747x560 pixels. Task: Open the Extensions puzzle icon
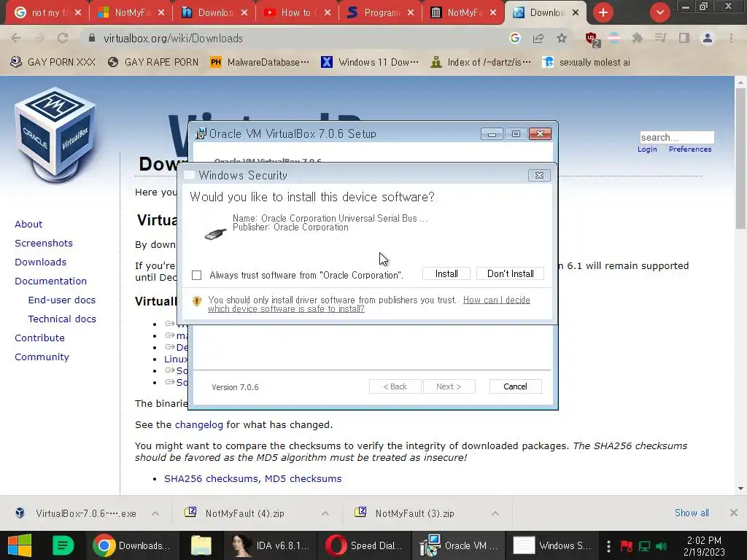[637, 39]
